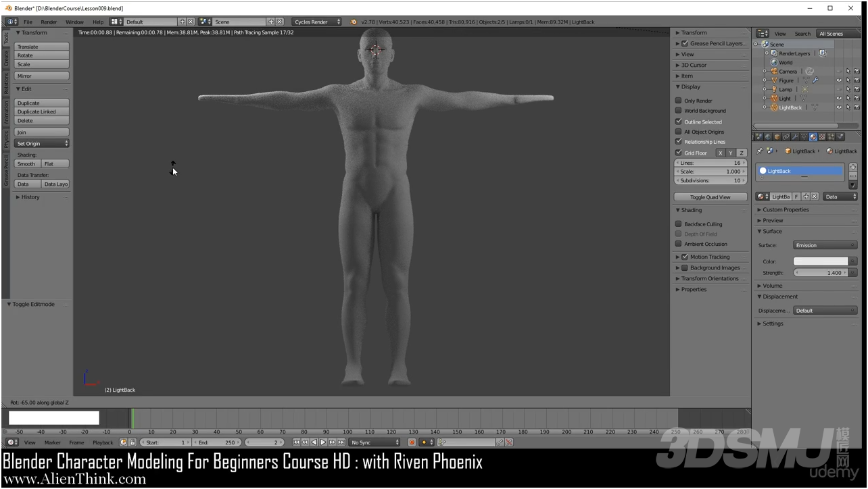Open the Render menu
Screen dimensions: 868x489
[x=49, y=22]
